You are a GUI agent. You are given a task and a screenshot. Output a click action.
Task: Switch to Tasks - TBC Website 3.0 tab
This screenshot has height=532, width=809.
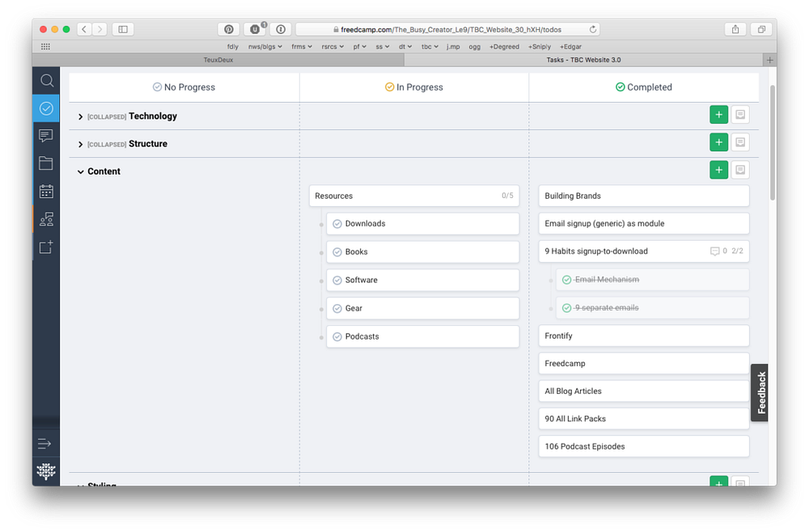pos(583,60)
